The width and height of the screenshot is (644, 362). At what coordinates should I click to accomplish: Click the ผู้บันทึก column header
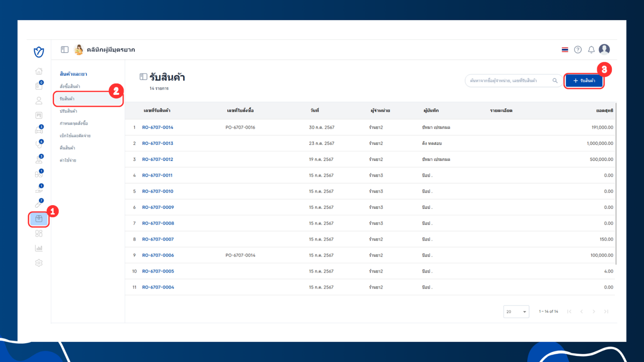431,111
